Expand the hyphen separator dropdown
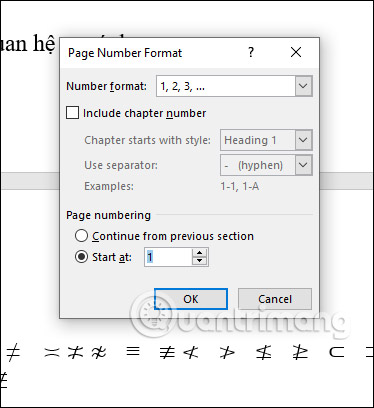 pyautogui.click(x=303, y=165)
